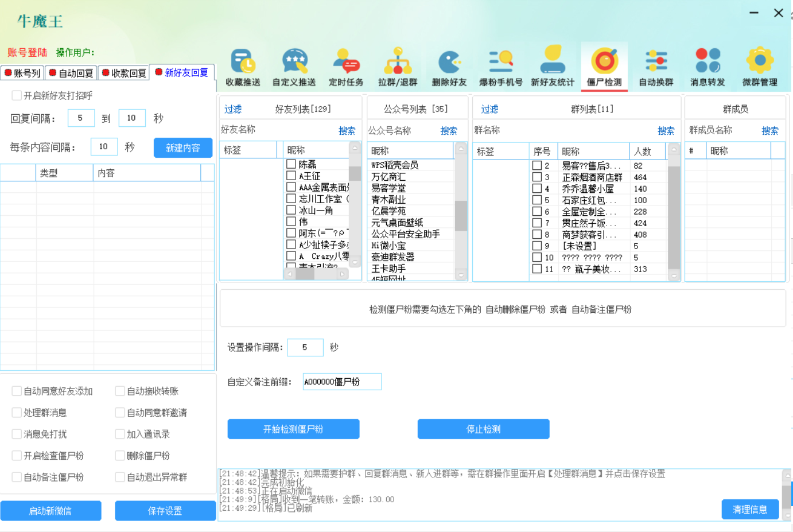Click the 类型 column header

coord(65,173)
